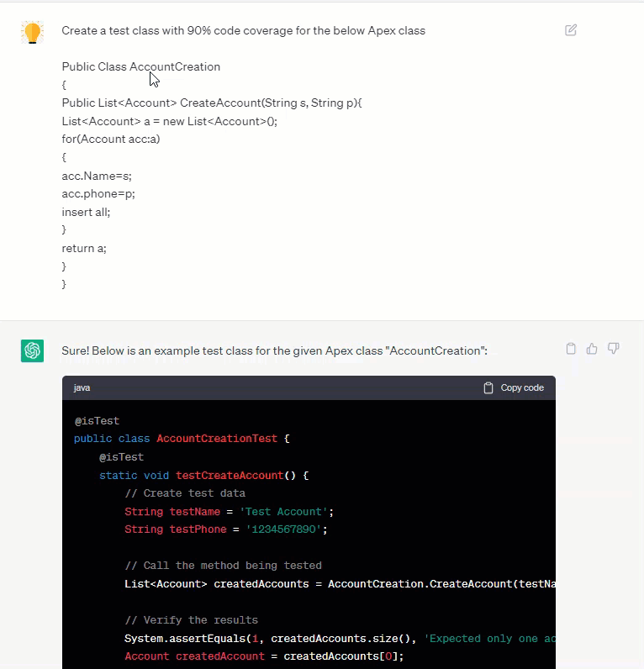The image size is (644, 669).
Task: Click the 'return a;' line
Action: point(84,248)
